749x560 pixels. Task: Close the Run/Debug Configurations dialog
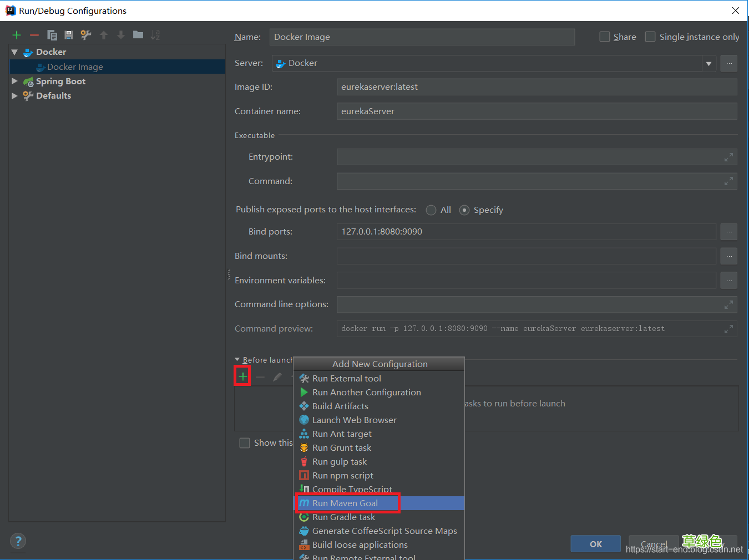click(736, 11)
